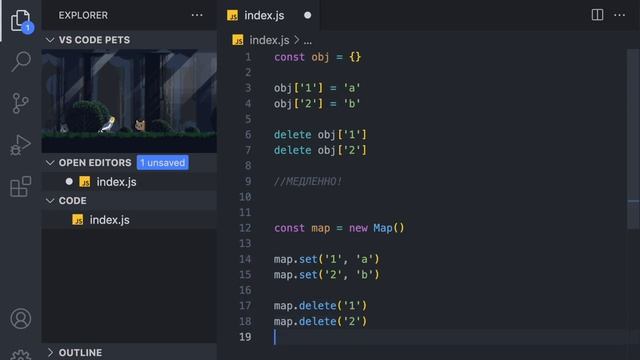
Task: Click the line obj['2'] = 'b'
Action: click(317, 103)
